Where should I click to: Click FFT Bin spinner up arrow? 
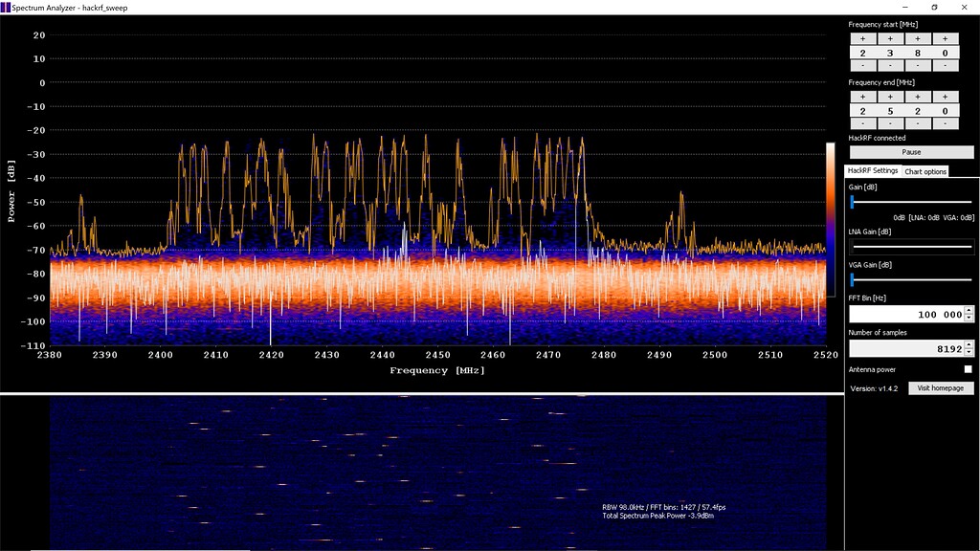click(x=969, y=310)
